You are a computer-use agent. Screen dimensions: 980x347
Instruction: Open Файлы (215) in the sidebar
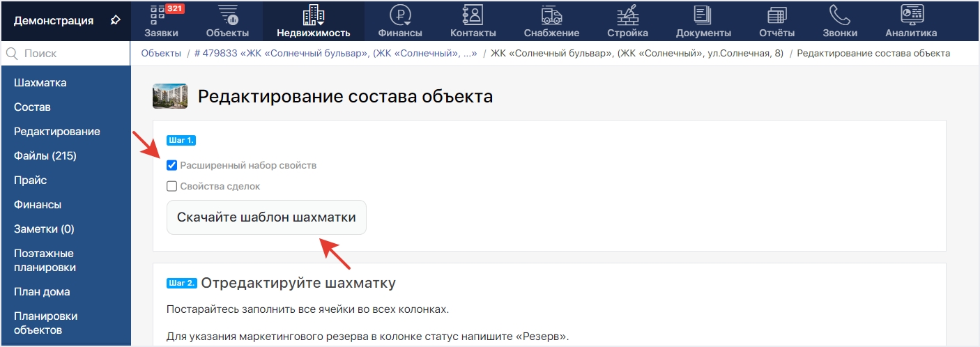pyautogui.click(x=45, y=156)
